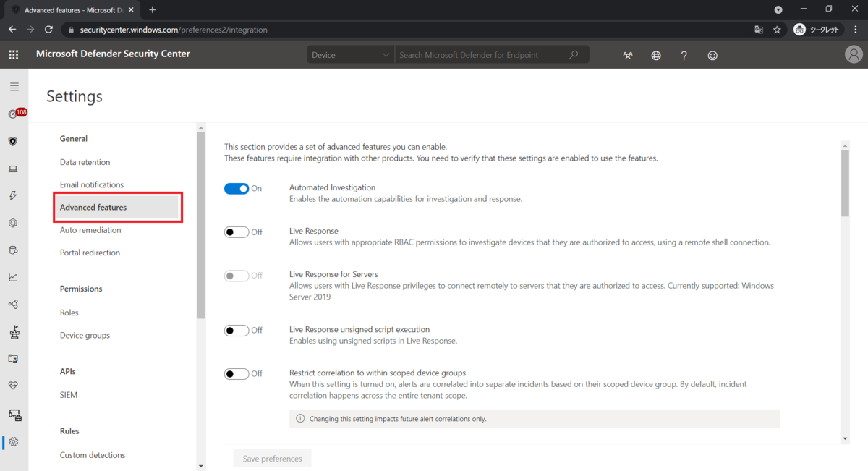The image size is (868, 471).
Task: Open the Configuration management sidebar icon
Action: (14, 415)
